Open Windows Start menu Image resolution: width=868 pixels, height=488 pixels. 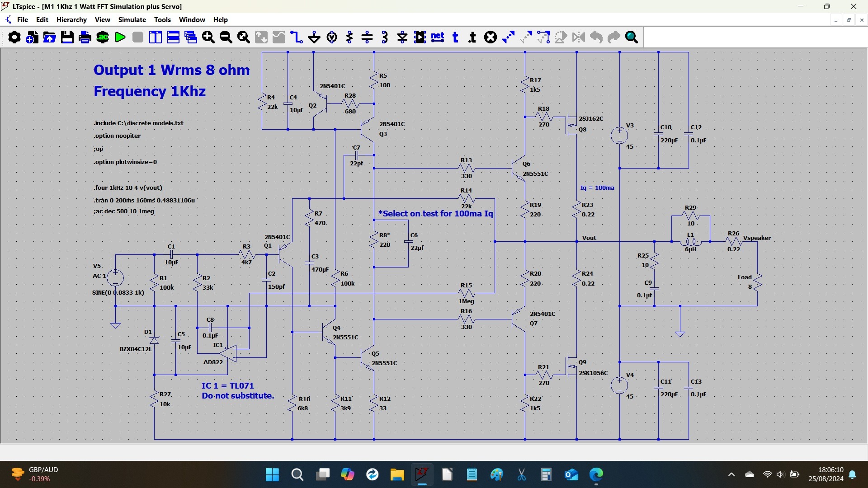point(272,474)
